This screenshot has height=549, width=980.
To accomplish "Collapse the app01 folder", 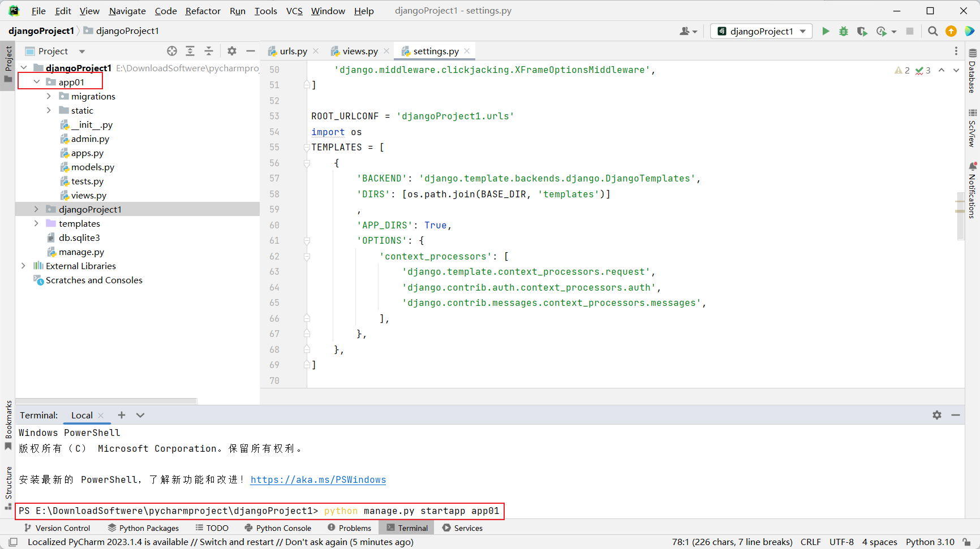I will 37,82.
